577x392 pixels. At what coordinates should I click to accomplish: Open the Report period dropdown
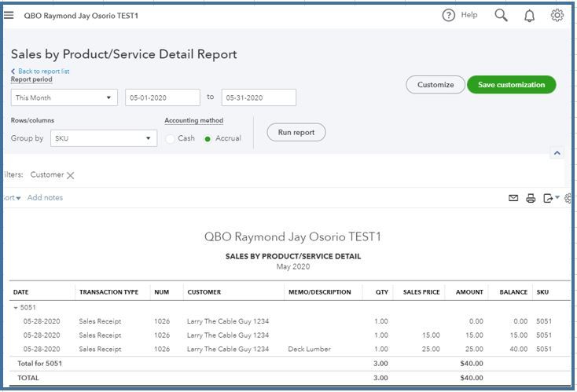[64, 97]
